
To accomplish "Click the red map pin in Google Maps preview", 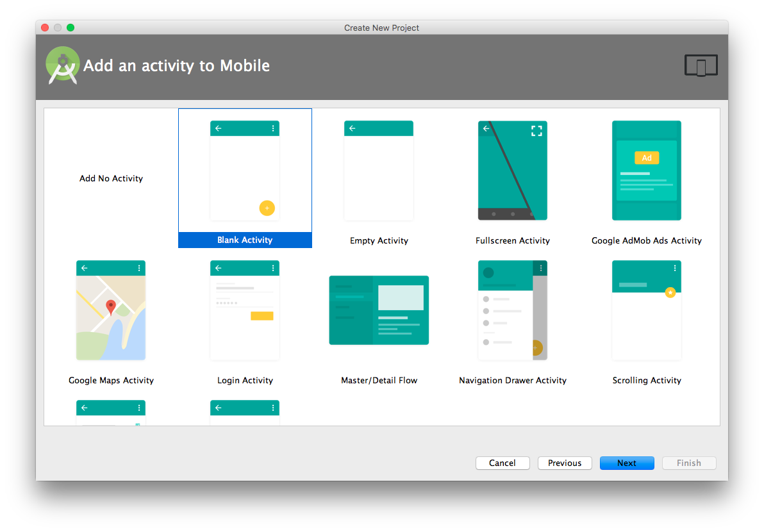I will [x=110, y=306].
